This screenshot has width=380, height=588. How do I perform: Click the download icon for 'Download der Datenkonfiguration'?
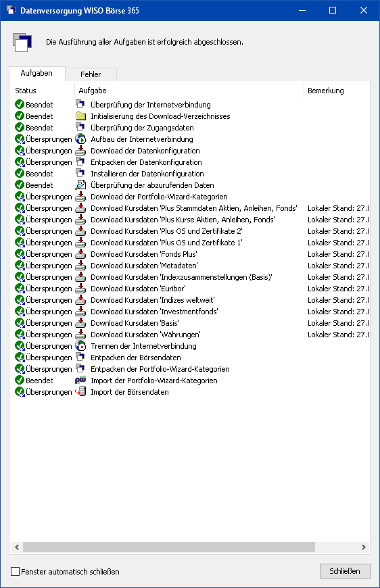point(80,151)
